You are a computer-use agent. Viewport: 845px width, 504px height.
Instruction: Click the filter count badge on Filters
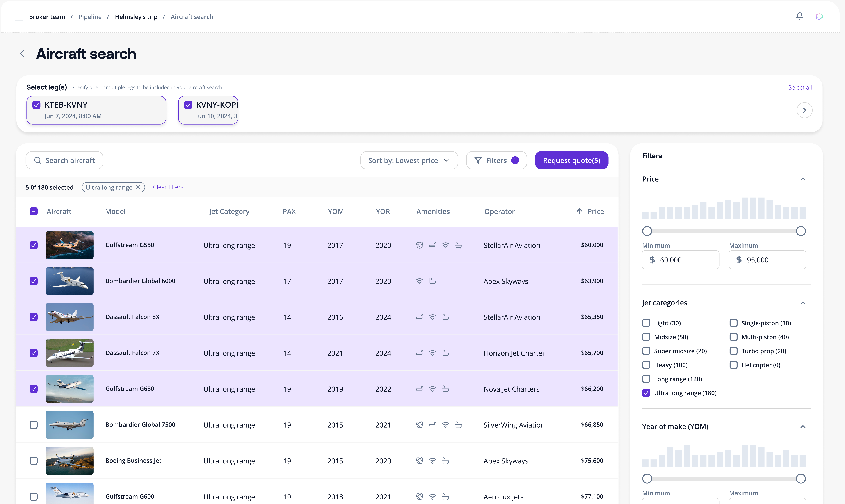(515, 160)
